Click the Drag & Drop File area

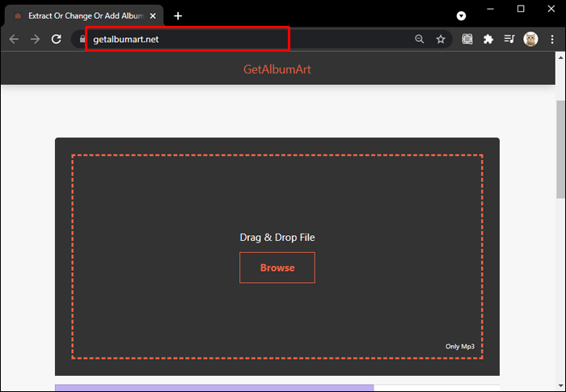[277, 257]
